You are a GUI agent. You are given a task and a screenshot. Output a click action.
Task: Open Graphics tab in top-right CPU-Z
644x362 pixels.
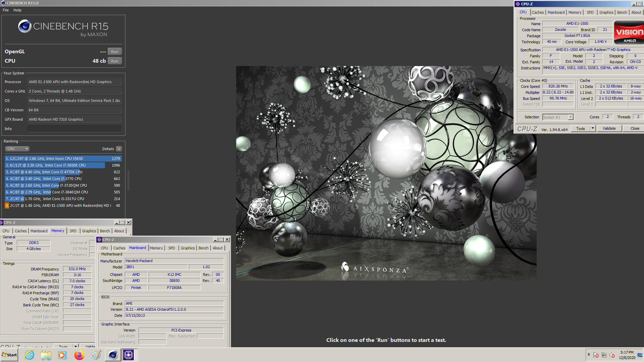(x=606, y=12)
